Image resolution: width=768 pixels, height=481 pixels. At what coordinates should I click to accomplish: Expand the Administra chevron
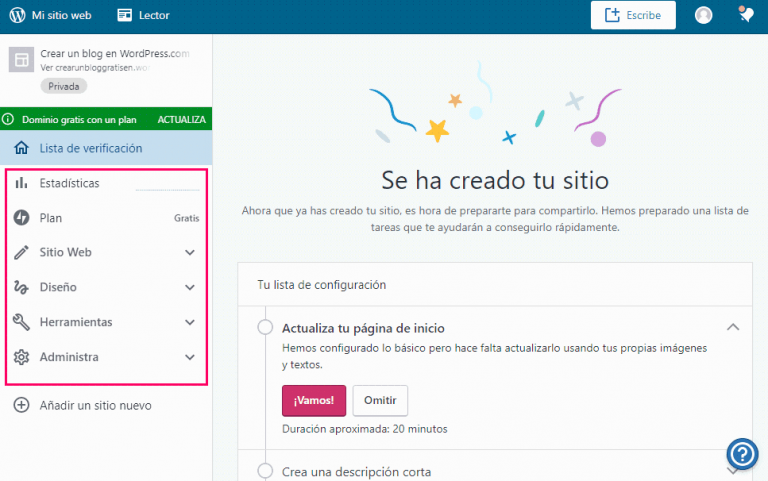[x=190, y=357]
